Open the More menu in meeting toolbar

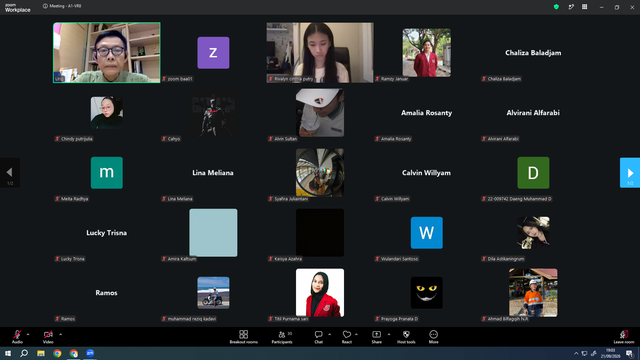coord(433,337)
